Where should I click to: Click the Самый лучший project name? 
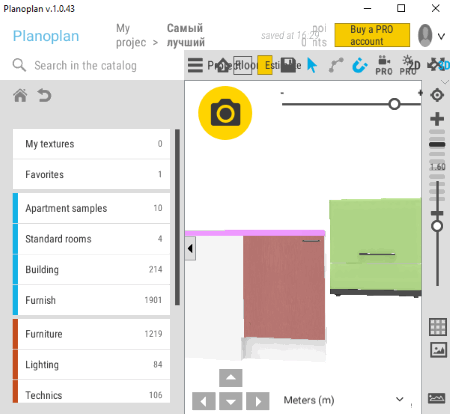[186, 35]
